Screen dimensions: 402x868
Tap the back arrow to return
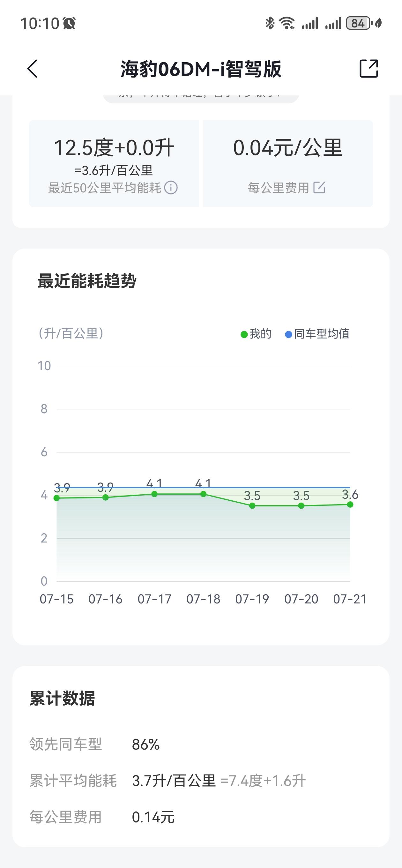point(32,69)
